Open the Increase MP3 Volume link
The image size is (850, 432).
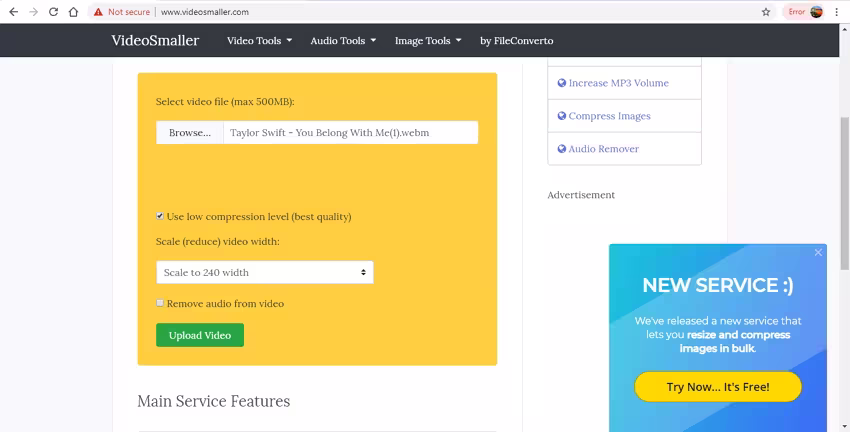(618, 83)
